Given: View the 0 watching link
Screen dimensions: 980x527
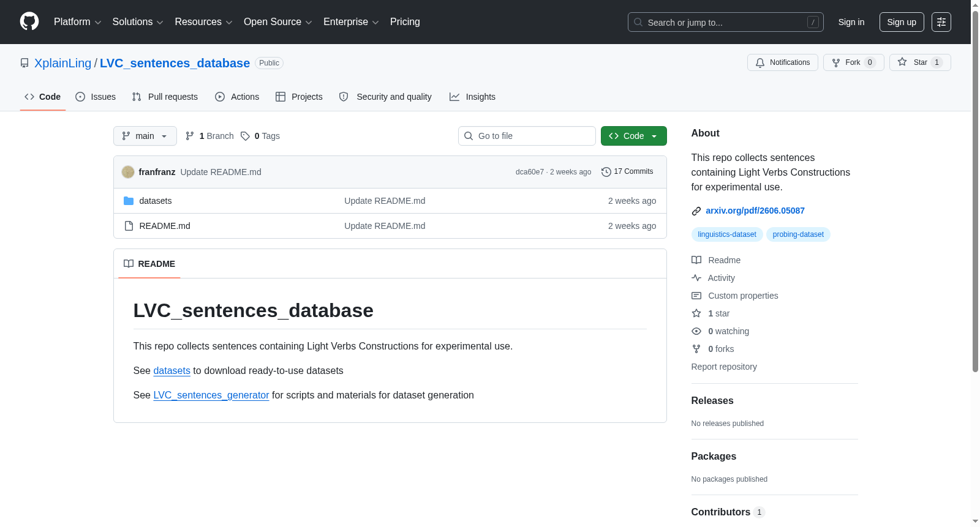Looking at the screenshot, I should click(720, 331).
